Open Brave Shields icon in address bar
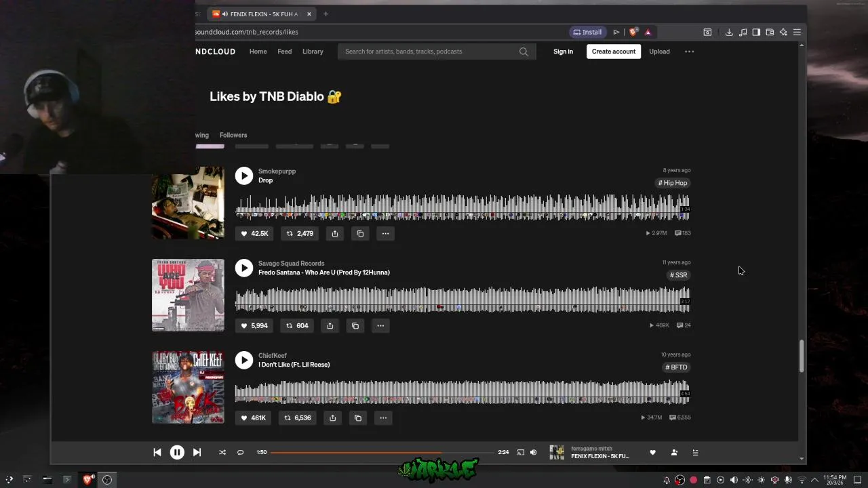868x488 pixels. click(633, 32)
